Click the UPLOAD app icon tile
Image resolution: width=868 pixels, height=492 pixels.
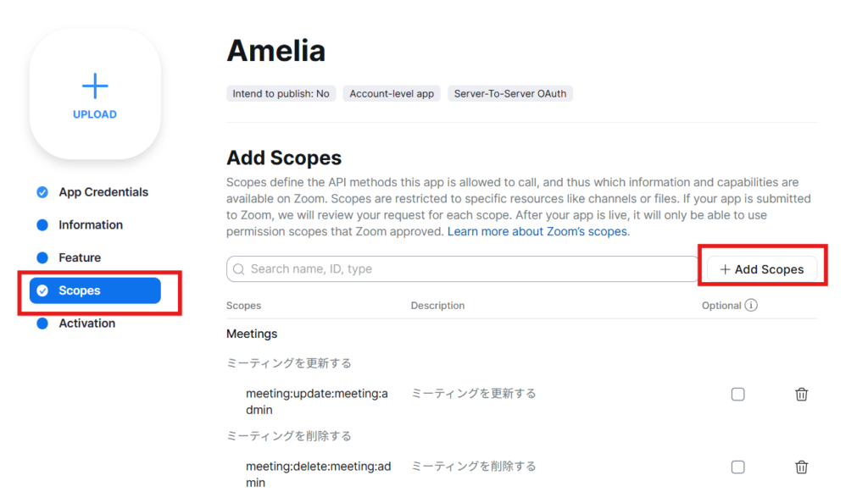(95, 94)
